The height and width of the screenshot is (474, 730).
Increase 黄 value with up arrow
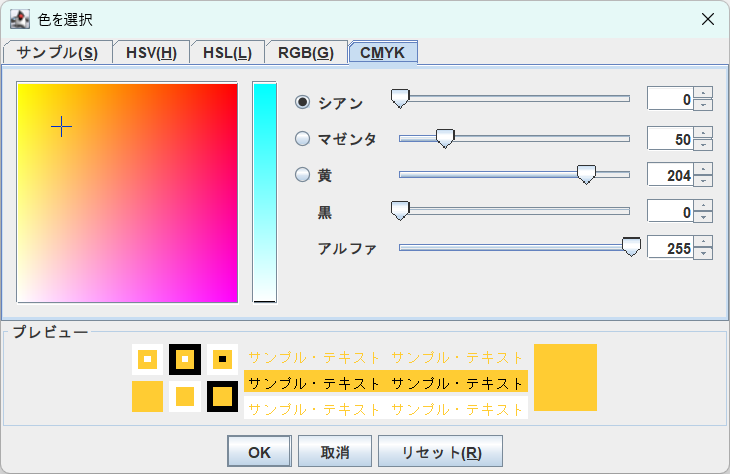click(703, 169)
